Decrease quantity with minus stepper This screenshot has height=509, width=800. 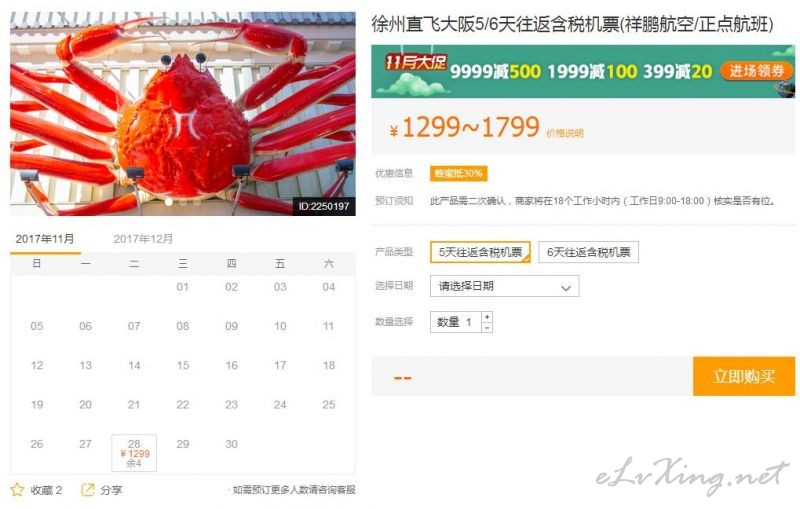[487, 327]
